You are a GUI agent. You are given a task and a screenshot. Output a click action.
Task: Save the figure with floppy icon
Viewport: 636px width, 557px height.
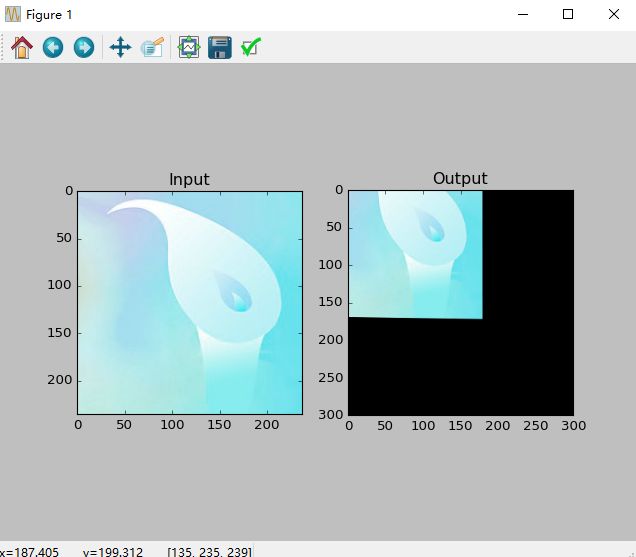point(220,47)
